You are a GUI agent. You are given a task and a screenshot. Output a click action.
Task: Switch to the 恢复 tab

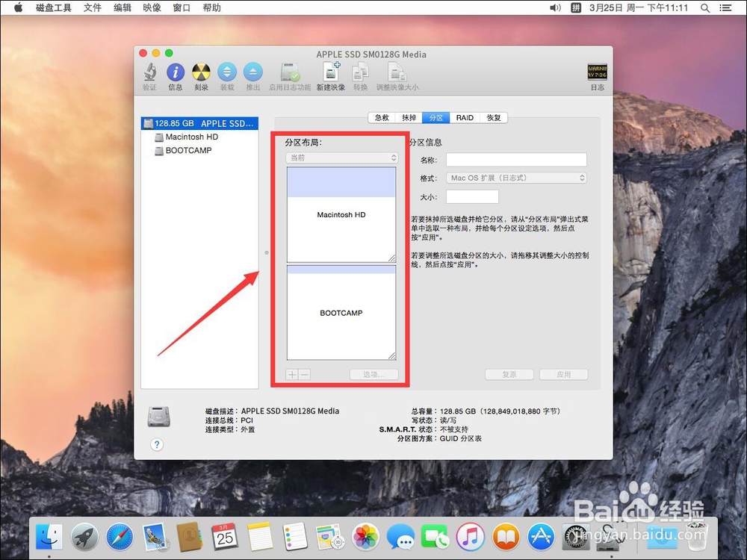[494, 118]
